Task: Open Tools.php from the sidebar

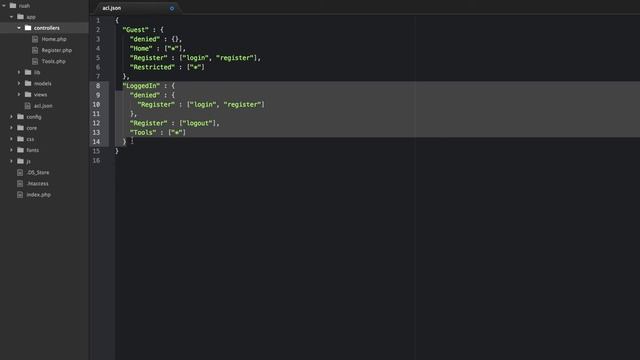Action: (x=53, y=61)
